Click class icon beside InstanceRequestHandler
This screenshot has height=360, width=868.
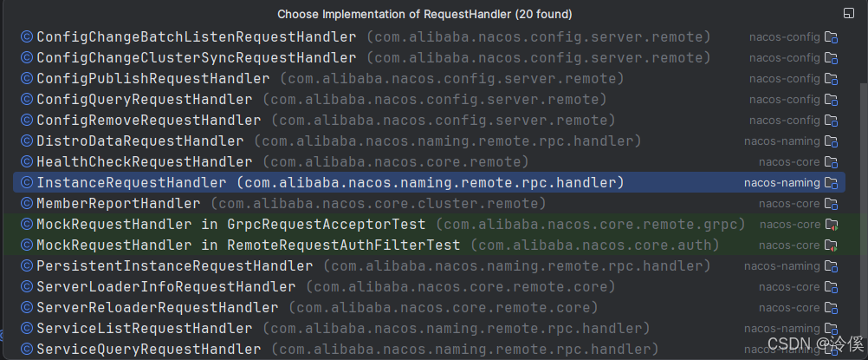(x=27, y=182)
